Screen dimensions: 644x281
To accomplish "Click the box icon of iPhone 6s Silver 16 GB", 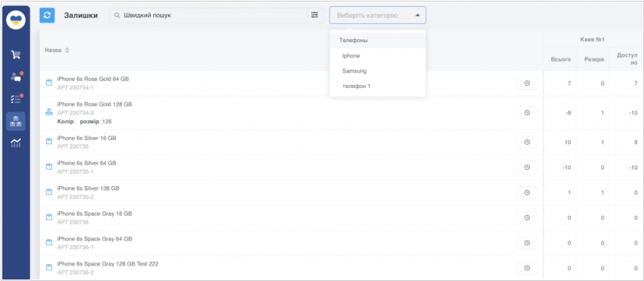I will point(49,142).
